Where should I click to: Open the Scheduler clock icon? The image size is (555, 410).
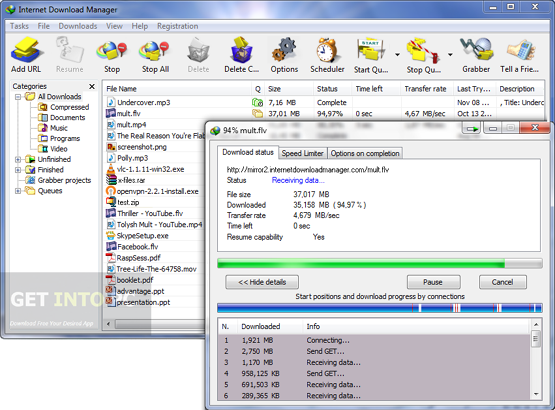[x=327, y=50]
